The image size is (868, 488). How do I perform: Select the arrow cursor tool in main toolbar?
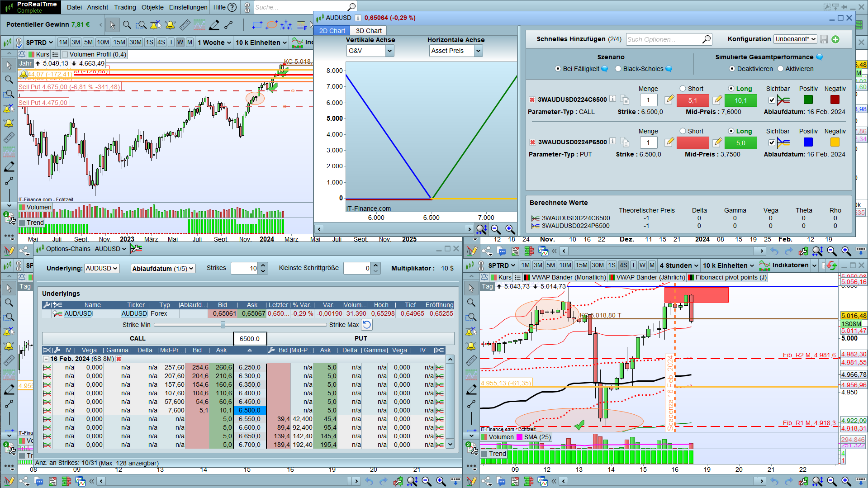point(112,25)
